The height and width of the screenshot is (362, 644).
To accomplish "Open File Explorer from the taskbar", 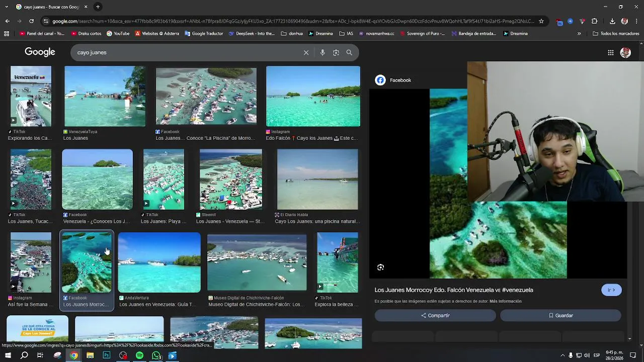I will click(x=90, y=355).
